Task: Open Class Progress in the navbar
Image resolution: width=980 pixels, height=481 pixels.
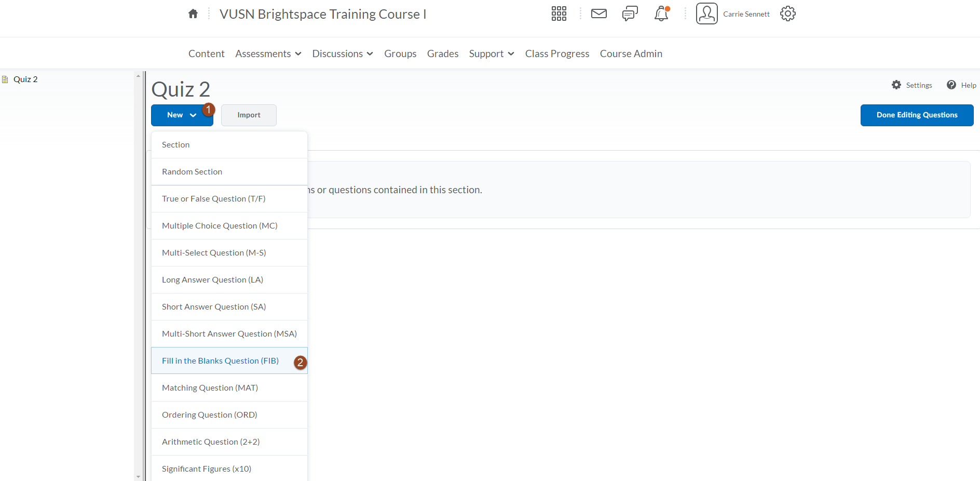Action: (x=557, y=54)
